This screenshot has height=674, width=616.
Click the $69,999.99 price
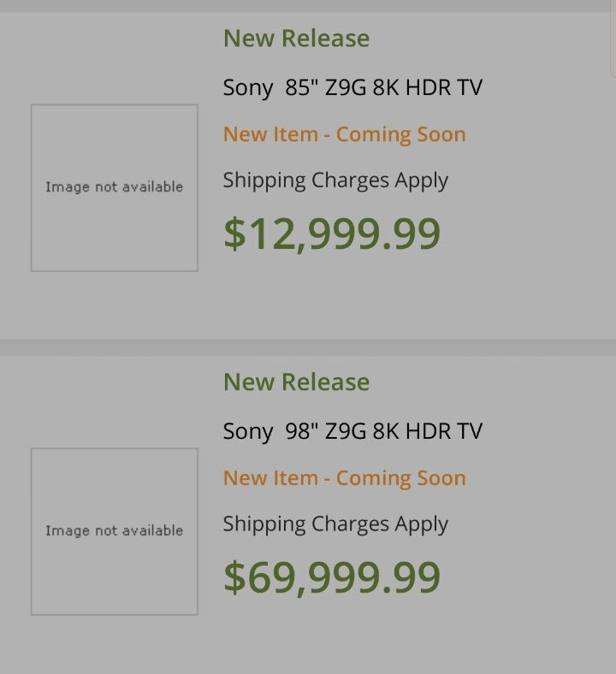(x=332, y=577)
